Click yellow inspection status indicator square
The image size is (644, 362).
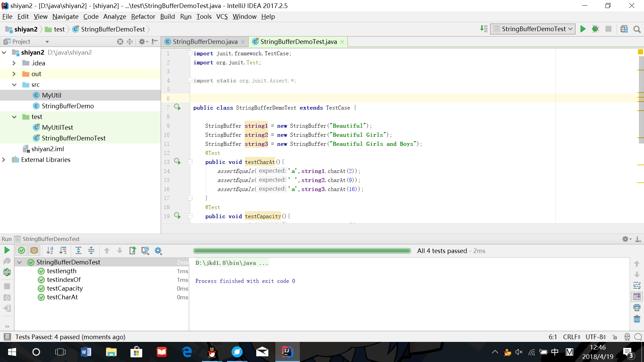coord(640,52)
